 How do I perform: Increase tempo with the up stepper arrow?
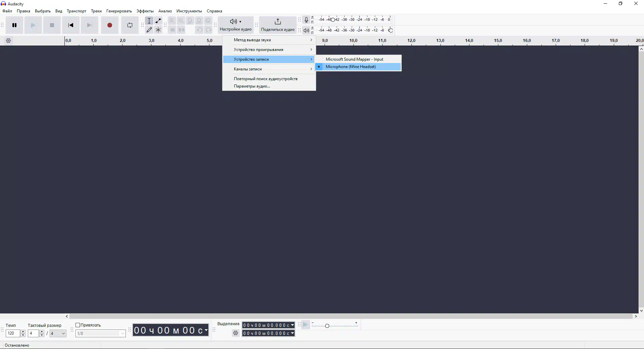point(23,332)
